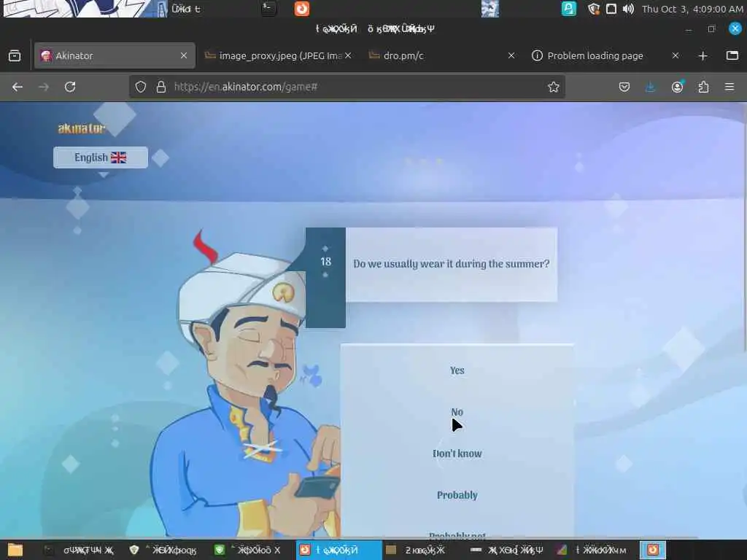Reload the Akinator page
747x560 pixels.
tap(70, 87)
